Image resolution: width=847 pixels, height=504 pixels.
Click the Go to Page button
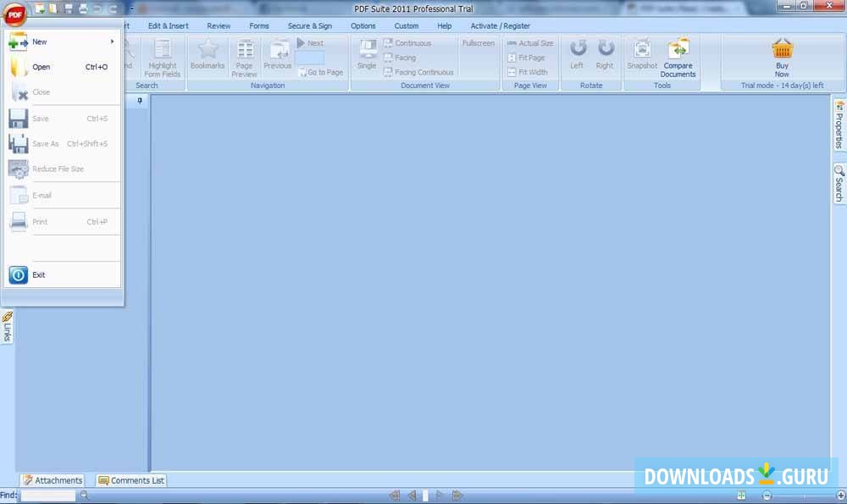click(x=321, y=72)
